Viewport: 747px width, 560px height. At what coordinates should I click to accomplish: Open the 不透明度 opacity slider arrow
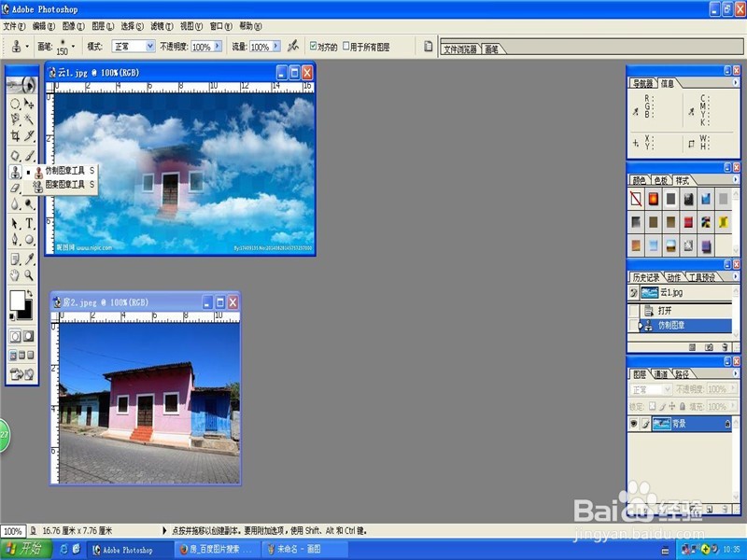coord(218,46)
